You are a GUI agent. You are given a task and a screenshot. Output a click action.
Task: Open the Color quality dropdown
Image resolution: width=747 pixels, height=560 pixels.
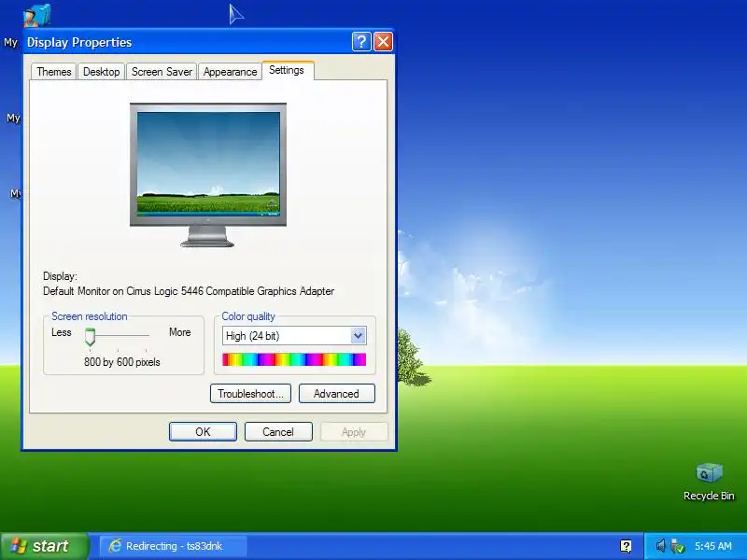click(x=358, y=336)
